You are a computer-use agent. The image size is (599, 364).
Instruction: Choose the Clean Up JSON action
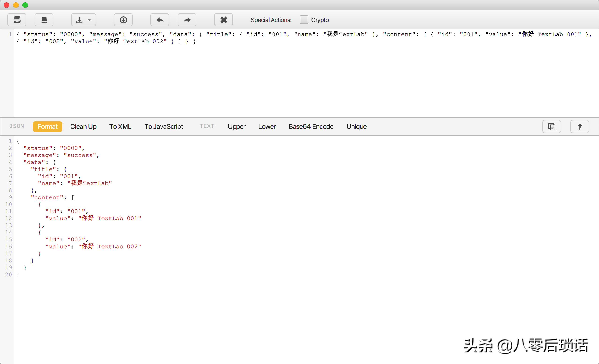coord(83,126)
